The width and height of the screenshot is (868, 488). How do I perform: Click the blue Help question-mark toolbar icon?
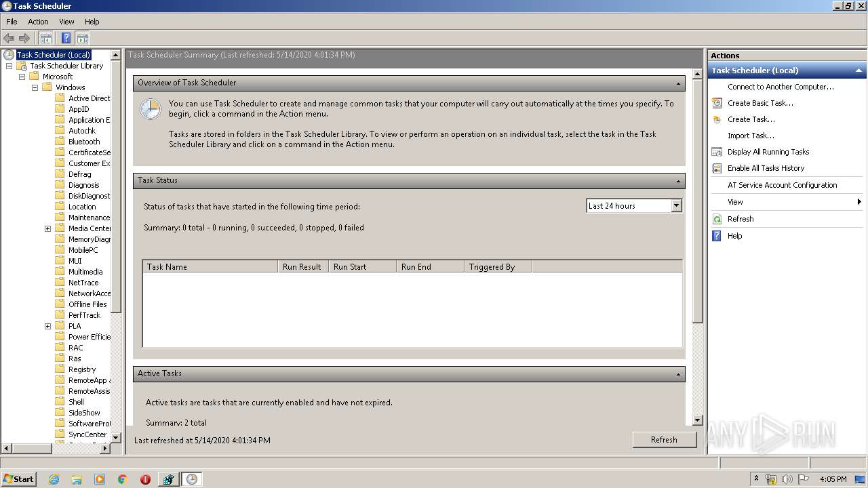(x=66, y=39)
